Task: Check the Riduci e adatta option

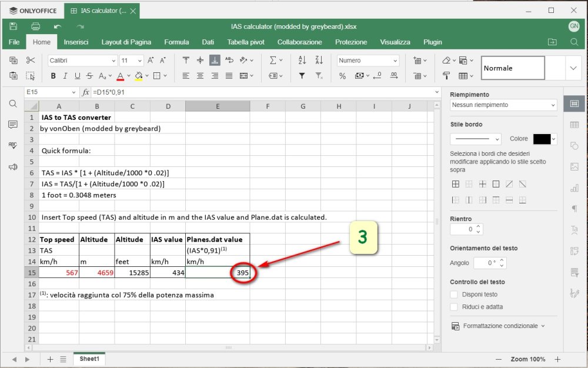Action: [453, 307]
